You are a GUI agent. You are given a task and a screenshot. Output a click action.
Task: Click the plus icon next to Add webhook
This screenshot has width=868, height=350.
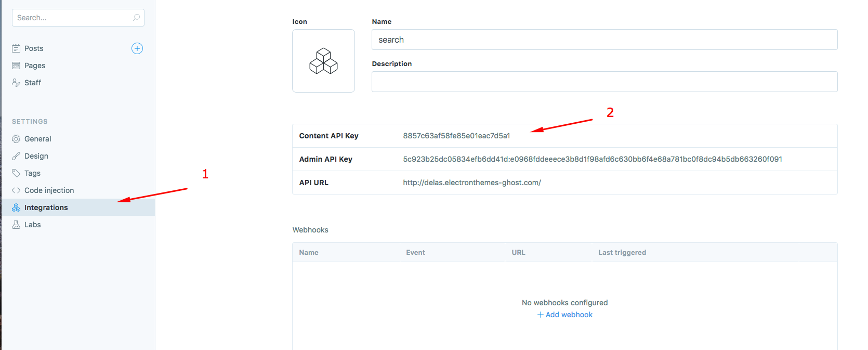tap(541, 315)
